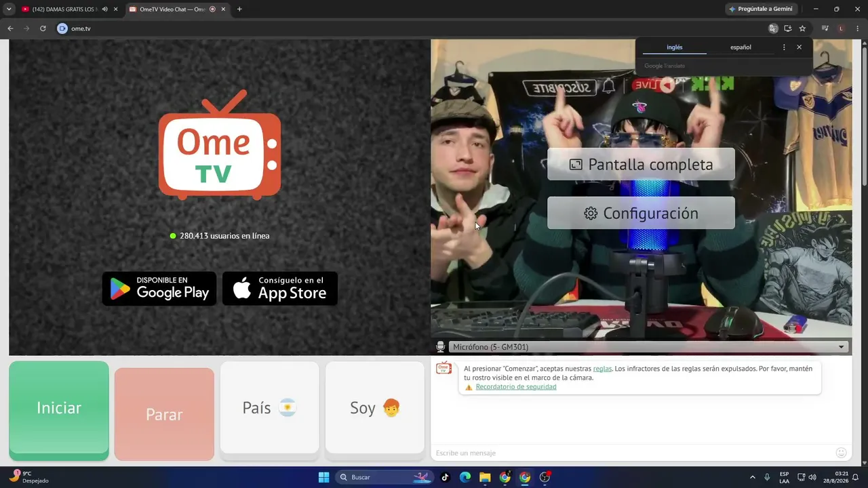Close the OmeTV Video Chat tab

(222, 9)
